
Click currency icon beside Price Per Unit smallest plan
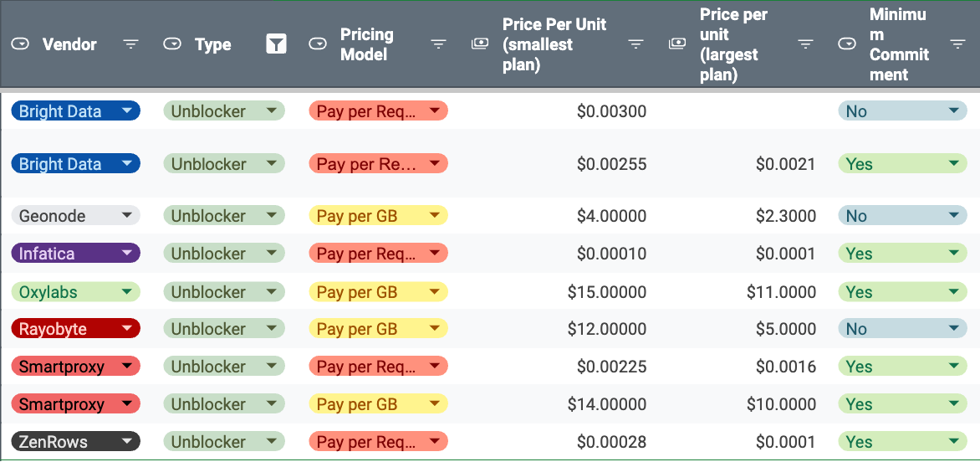coord(479,44)
